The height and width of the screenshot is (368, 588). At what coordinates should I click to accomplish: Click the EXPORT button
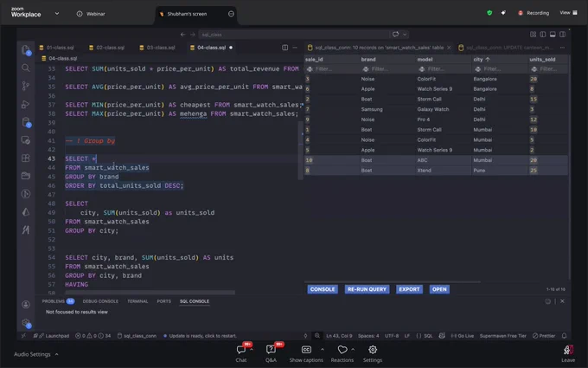[x=409, y=289]
